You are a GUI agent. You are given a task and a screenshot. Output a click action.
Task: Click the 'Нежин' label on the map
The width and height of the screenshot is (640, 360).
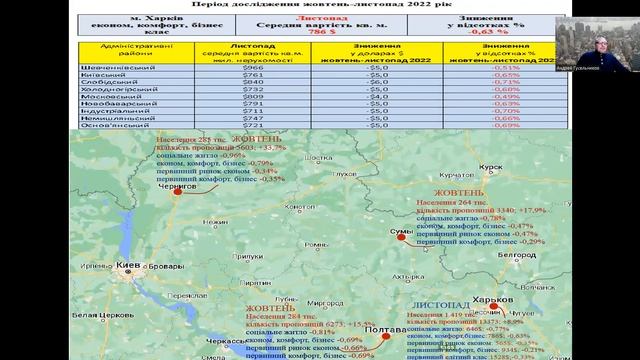tap(215, 222)
